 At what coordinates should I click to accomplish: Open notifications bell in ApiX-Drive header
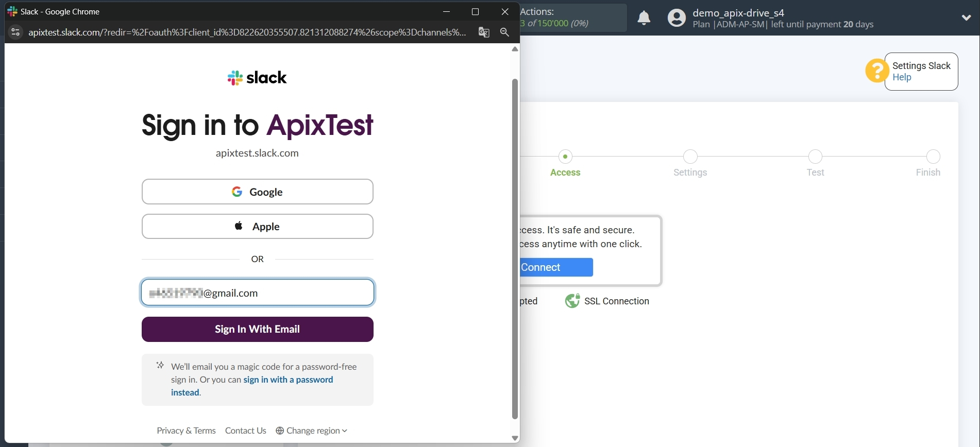click(x=644, y=18)
